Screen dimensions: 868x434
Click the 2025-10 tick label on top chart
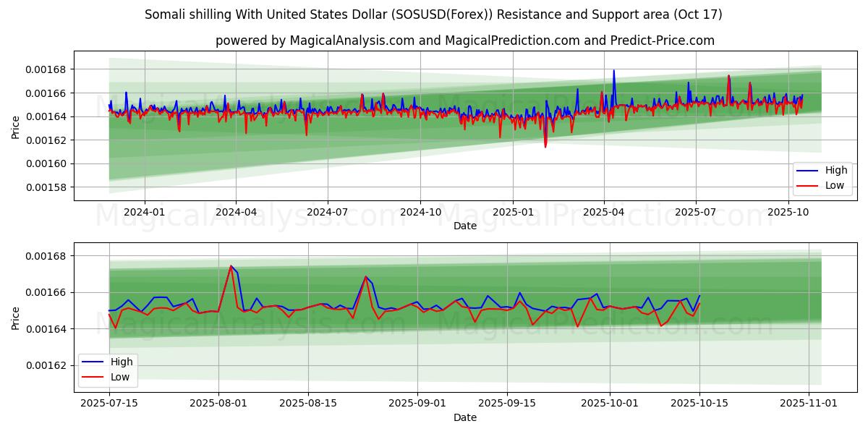tap(788, 212)
